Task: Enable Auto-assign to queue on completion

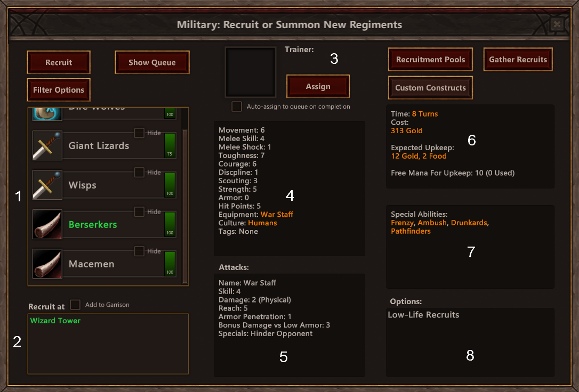Action: [236, 107]
